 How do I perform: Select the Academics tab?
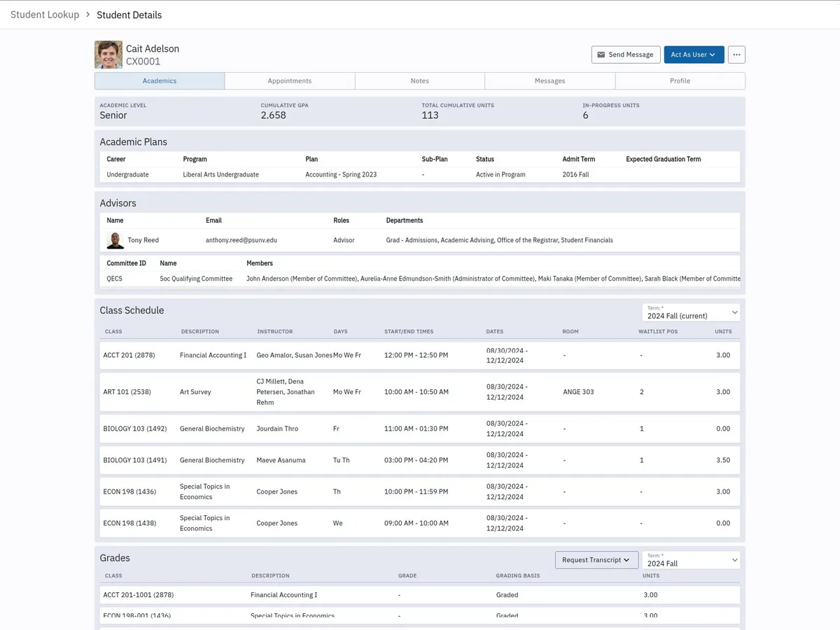(x=160, y=81)
